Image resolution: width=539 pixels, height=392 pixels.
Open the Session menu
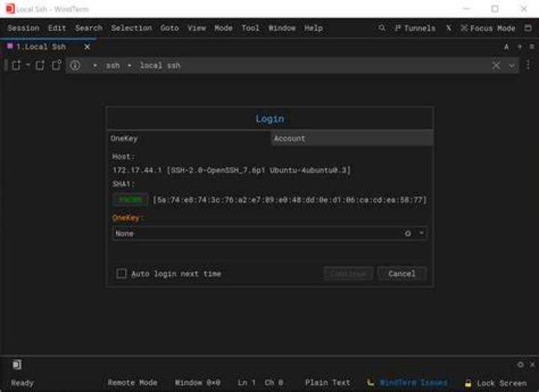click(x=23, y=28)
